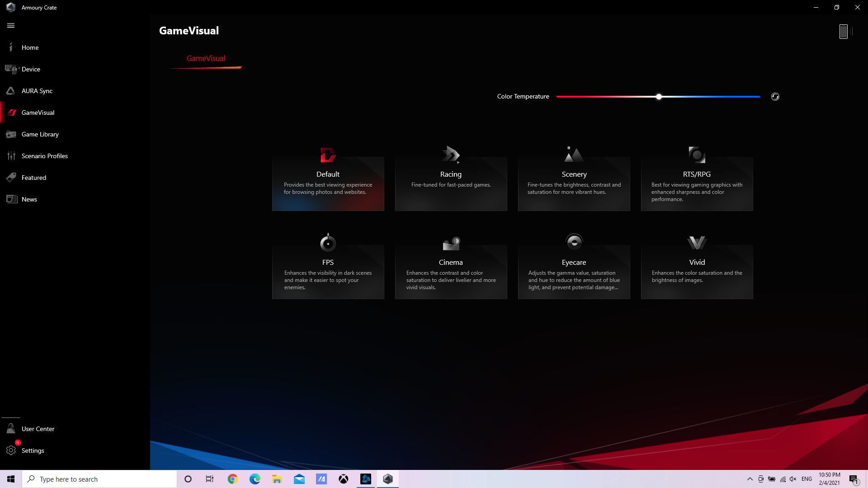Open Settings label in sidebar
The width and height of the screenshot is (868, 488).
pyautogui.click(x=33, y=450)
